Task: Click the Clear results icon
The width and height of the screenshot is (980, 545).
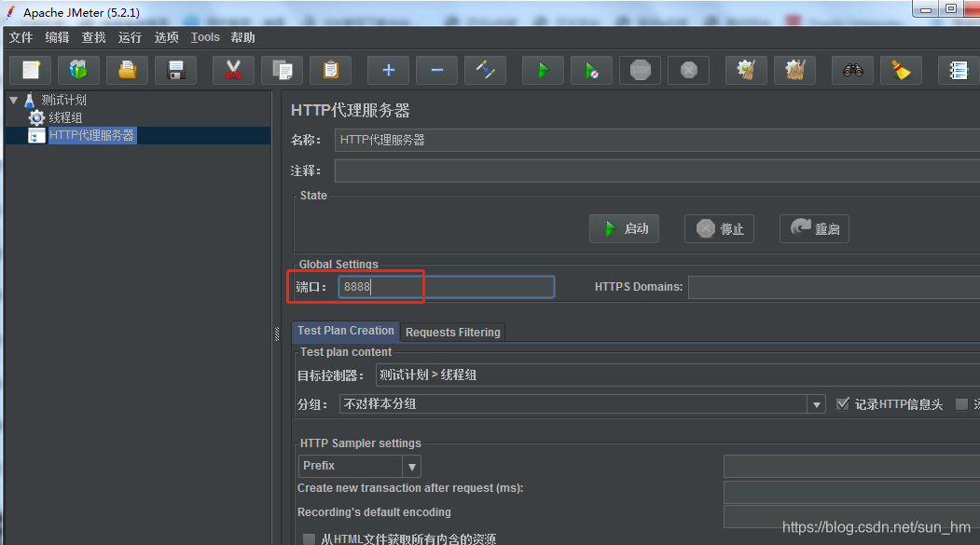Action: [746, 70]
